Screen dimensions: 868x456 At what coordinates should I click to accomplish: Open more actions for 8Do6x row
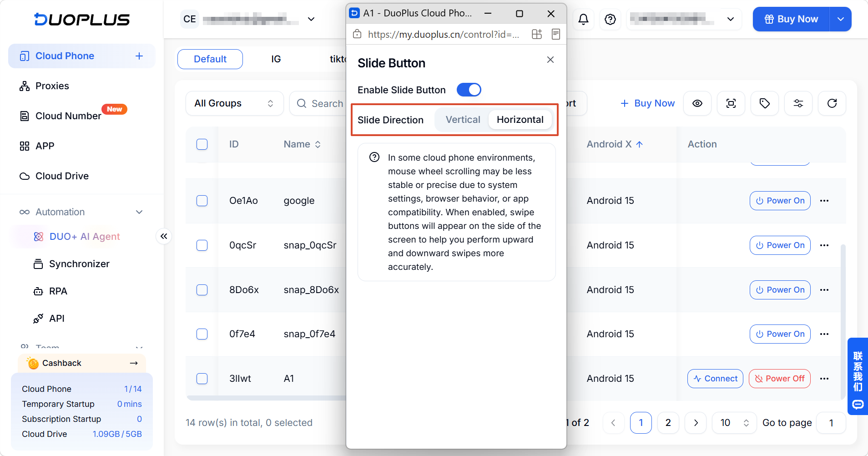point(824,290)
